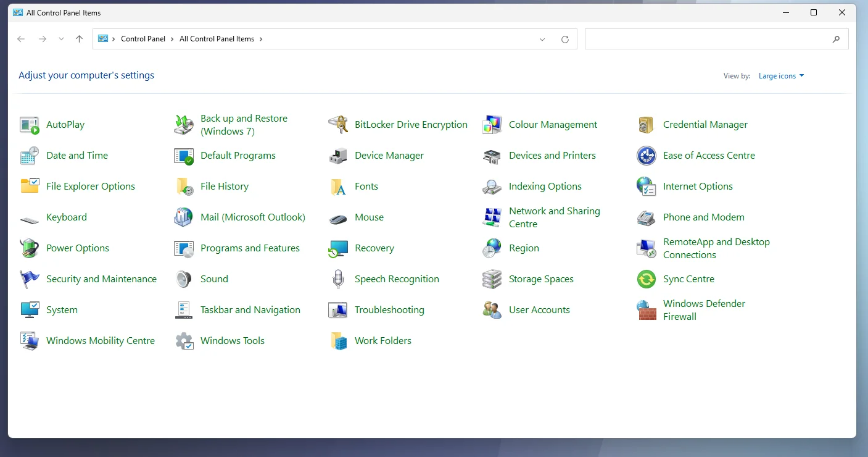Open the Device Manager icon

338,156
